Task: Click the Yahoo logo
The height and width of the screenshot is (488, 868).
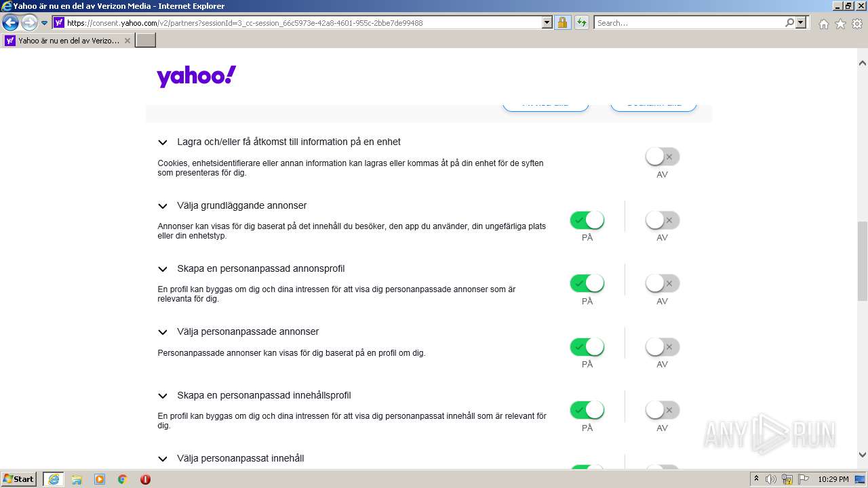Action: (196, 77)
